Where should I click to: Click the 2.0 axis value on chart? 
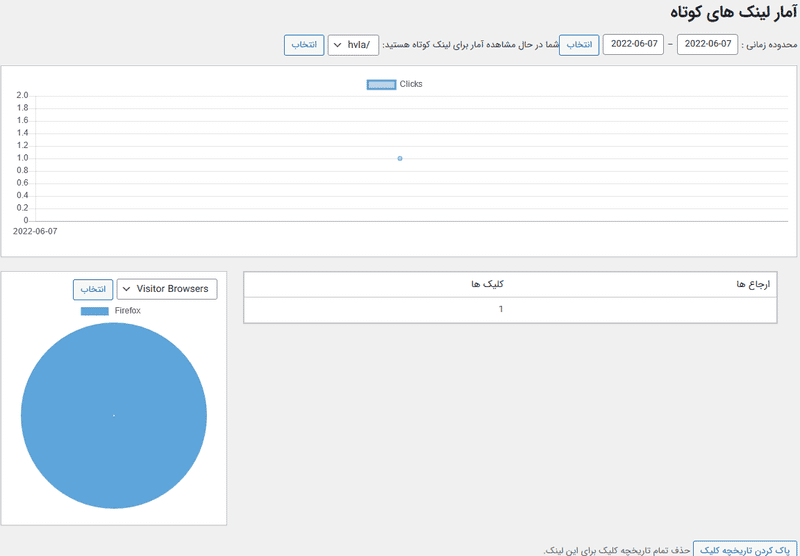pos(22,95)
